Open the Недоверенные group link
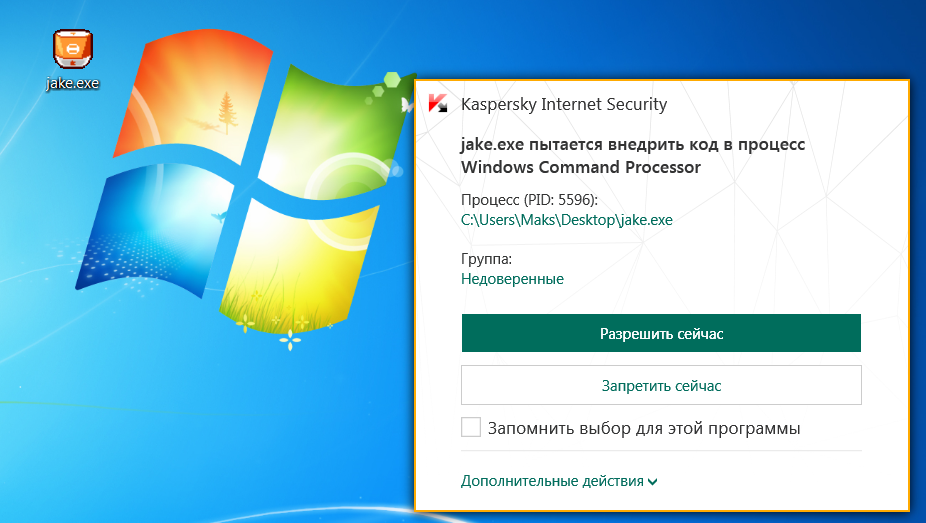926x523 pixels. pyautogui.click(x=512, y=279)
